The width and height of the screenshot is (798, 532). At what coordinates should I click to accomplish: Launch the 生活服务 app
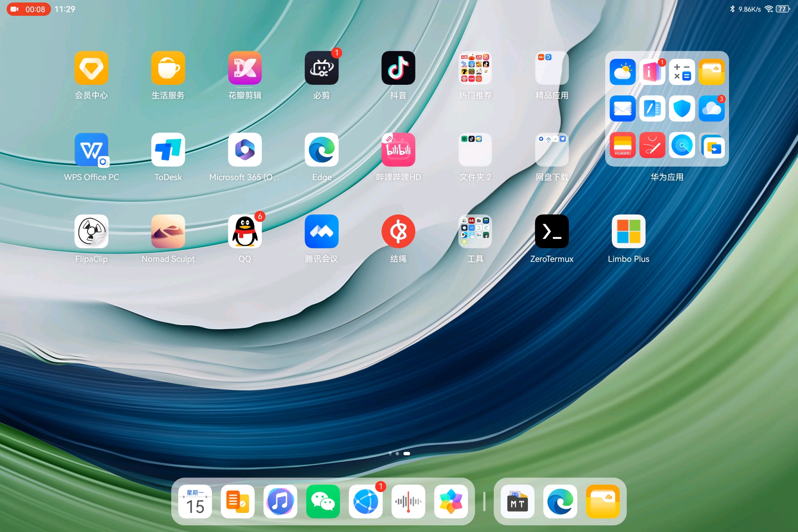click(x=168, y=68)
